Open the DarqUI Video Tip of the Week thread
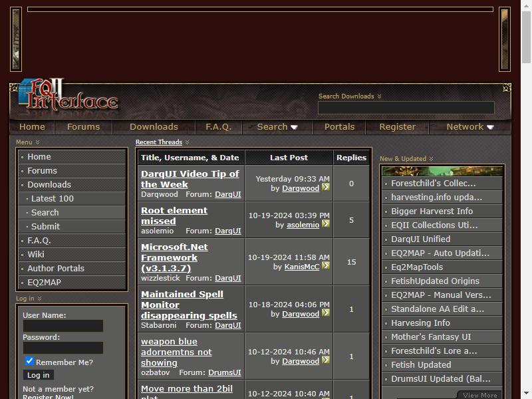 190,179
